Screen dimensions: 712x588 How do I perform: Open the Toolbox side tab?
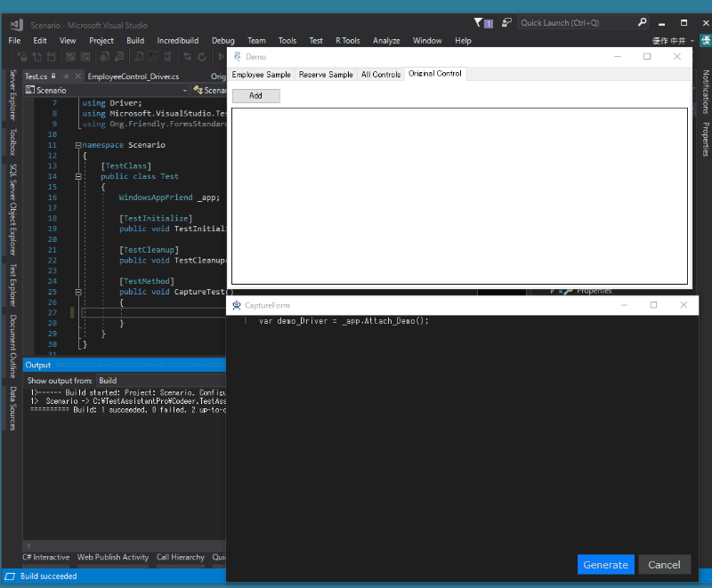[x=12, y=142]
